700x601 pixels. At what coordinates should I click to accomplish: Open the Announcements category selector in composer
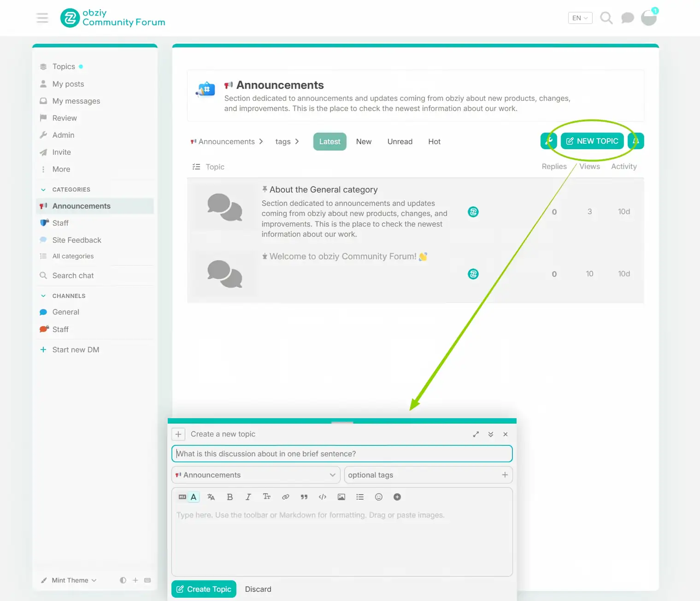click(x=256, y=475)
